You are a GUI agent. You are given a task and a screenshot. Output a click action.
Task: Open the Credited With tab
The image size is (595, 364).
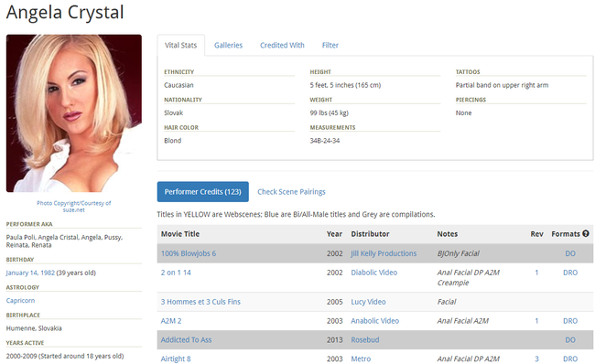tap(282, 45)
